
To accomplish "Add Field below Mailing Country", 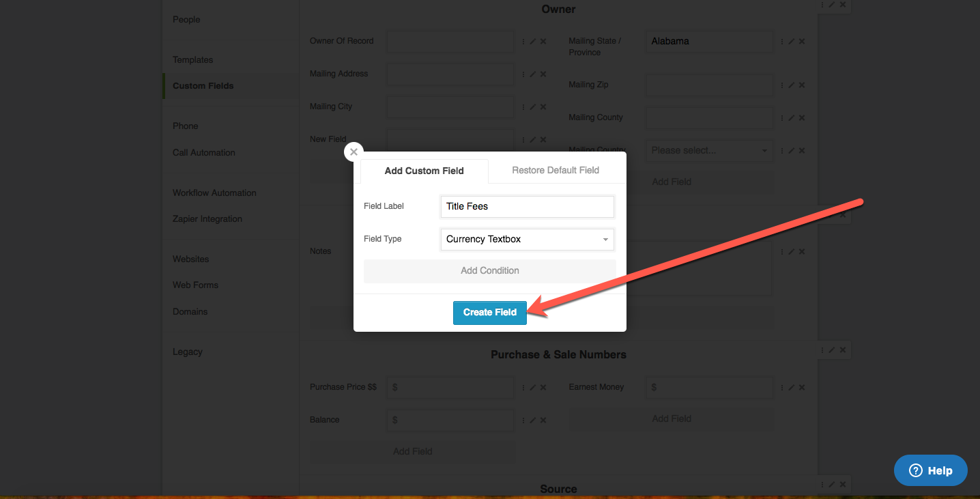I will pos(672,182).
